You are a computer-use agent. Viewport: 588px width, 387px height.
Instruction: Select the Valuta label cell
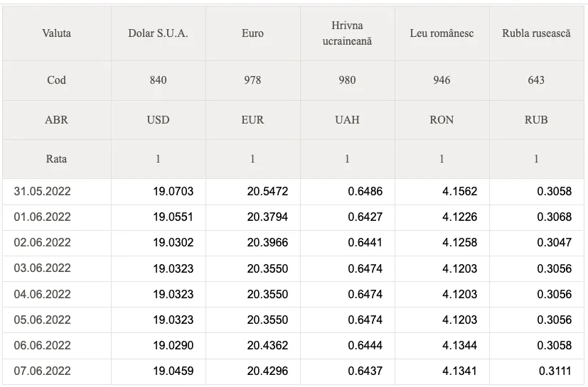pyautogui.click(x=56, y=33)
